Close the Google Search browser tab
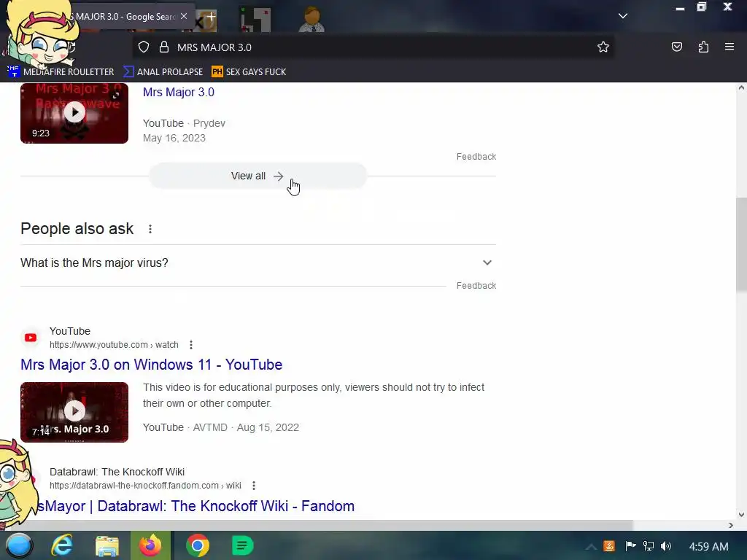Image resolution: width=747 pixels, height=560 pixels. pyautogui.click(x=184, y=16)
